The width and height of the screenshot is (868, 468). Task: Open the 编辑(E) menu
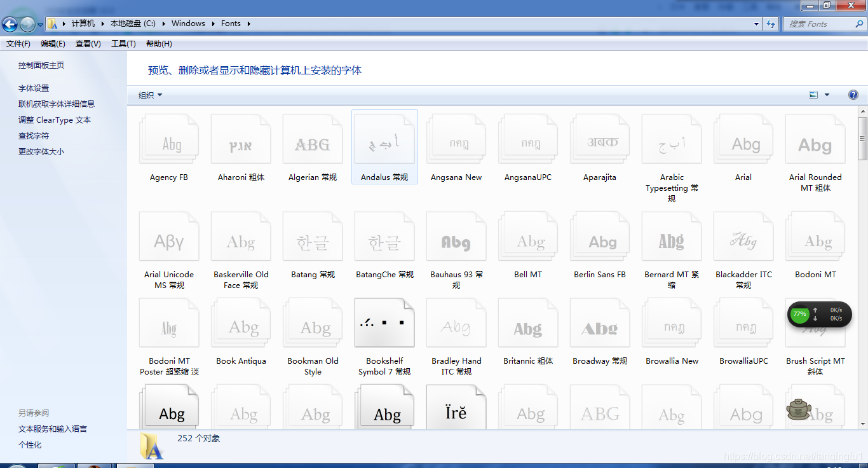pos(53,44)
